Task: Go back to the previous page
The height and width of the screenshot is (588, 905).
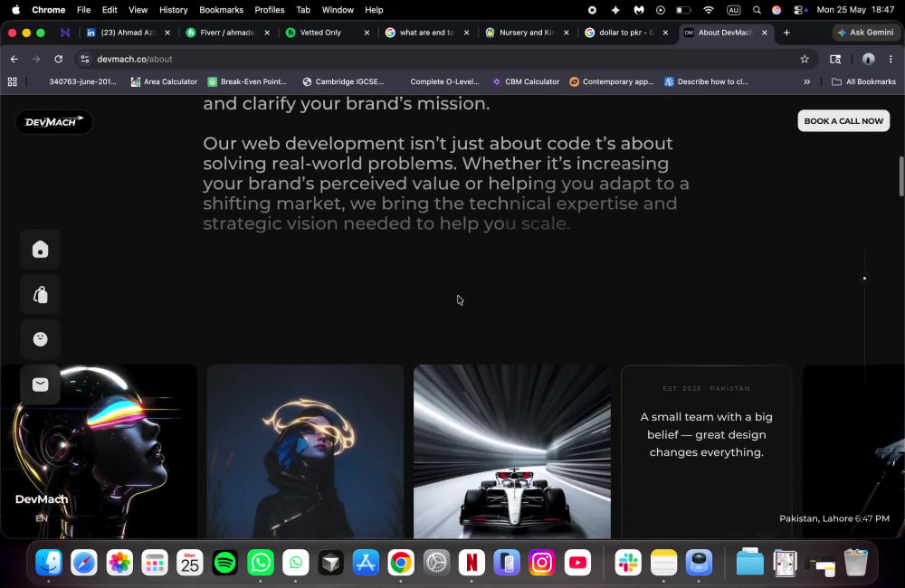Action: coord(14,59)
